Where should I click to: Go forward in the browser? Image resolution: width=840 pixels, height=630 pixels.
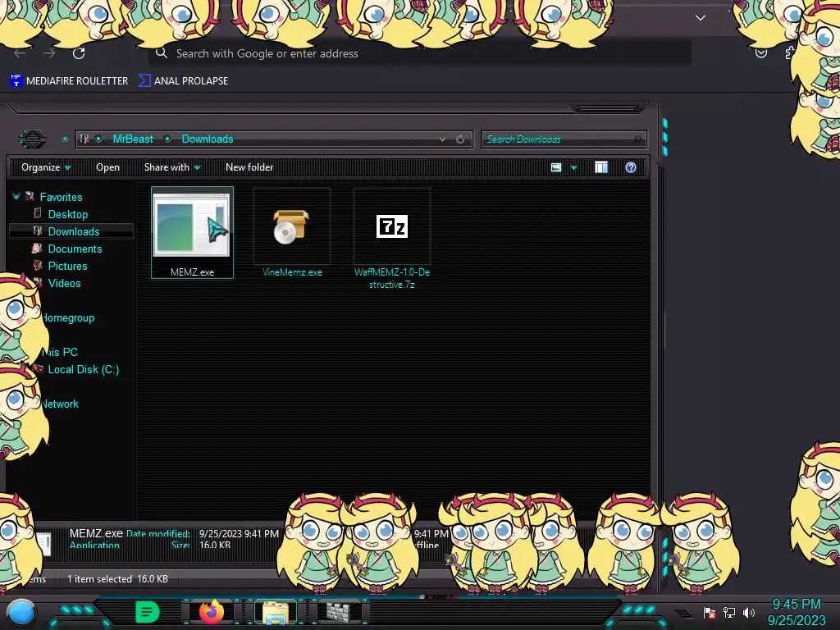click(x=49, y=53)
